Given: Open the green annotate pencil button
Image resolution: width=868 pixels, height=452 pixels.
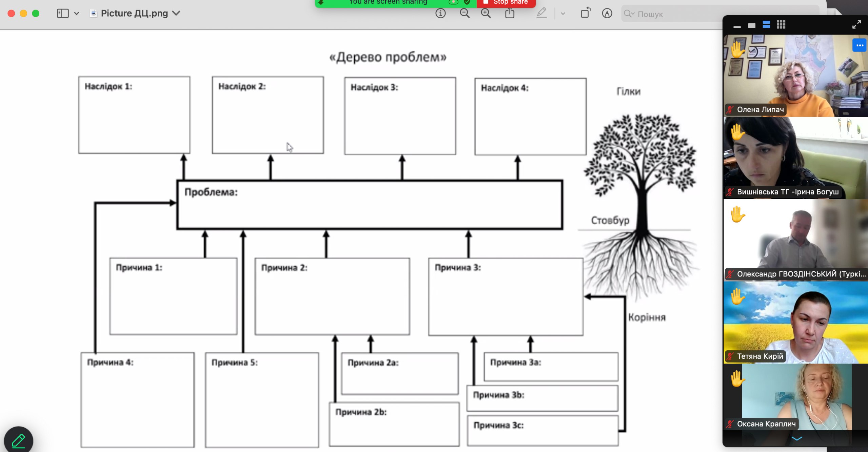Looking at the screenshot, I should tap(19, 440).
